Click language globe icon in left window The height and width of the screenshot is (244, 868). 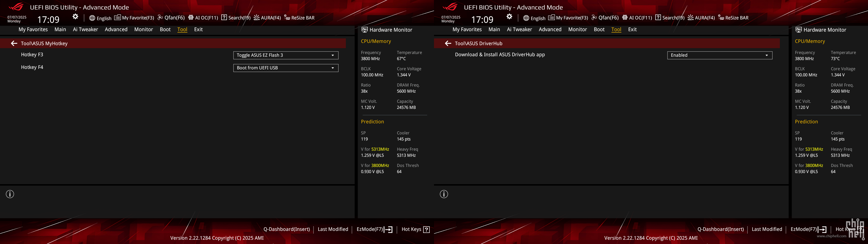tap(92, 18)
